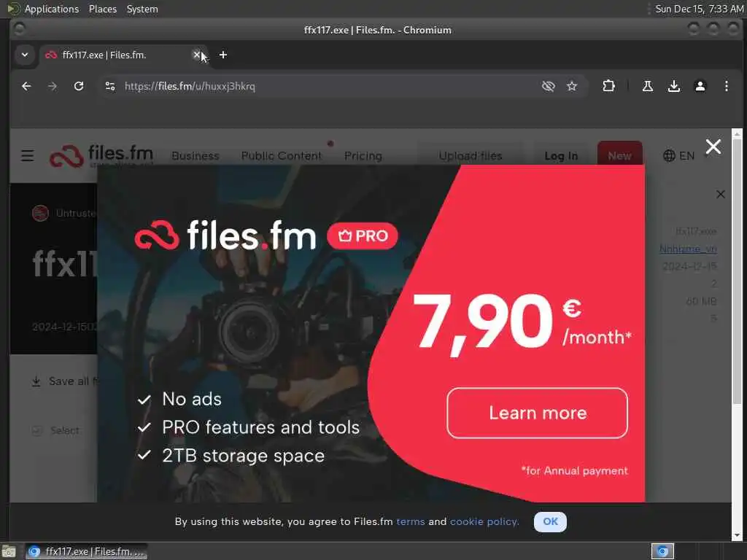Tick the Select checkbox
The image size is (747, 560).
coord(36,431)
